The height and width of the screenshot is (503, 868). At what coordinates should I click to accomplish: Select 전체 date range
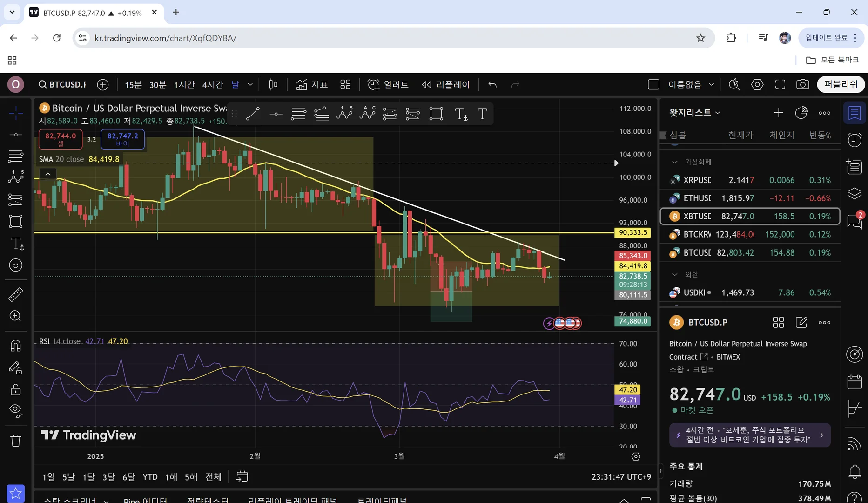click(x=214, y=477)
